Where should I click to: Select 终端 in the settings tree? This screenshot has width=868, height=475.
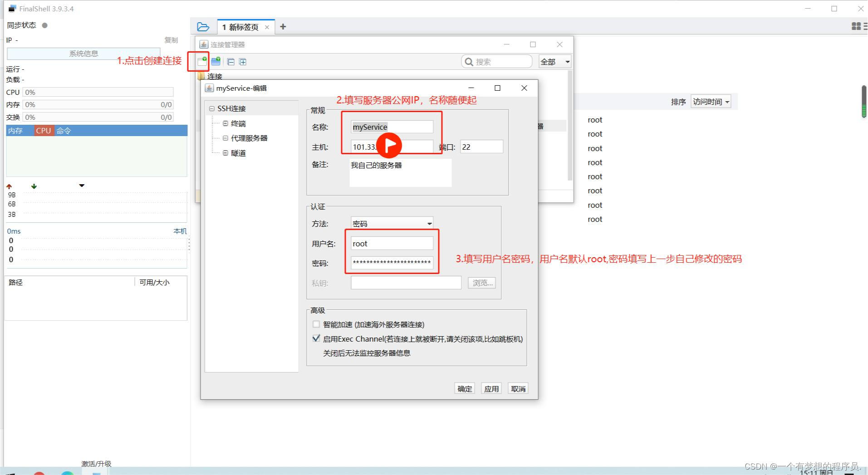pyautogui.click(x=238, y=123)
